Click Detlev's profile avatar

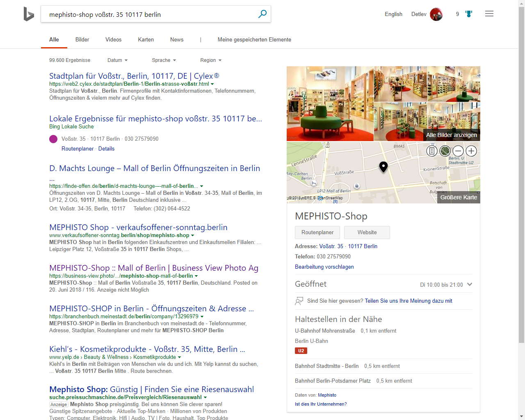coord(436,14)
